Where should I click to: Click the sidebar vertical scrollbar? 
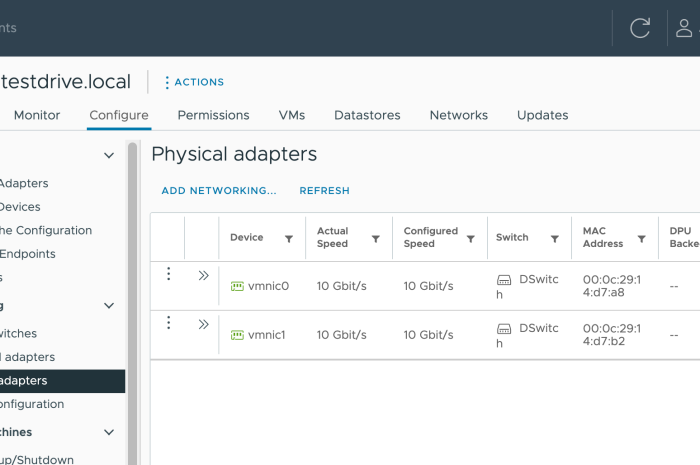[x=131, y=300]
